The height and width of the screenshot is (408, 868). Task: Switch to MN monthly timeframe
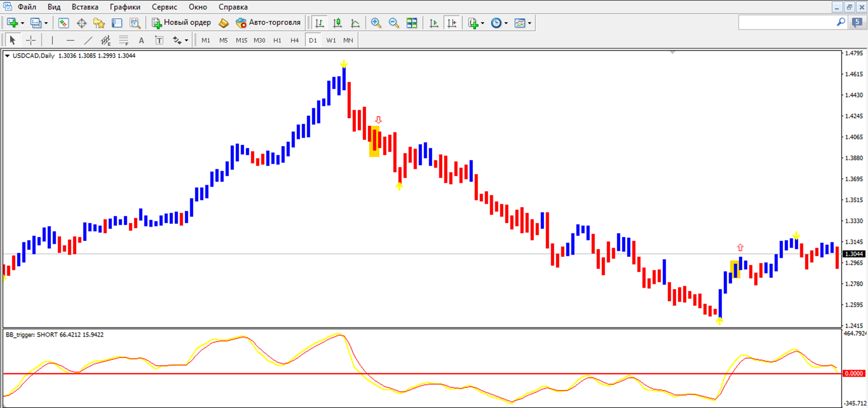coord(348,41)
